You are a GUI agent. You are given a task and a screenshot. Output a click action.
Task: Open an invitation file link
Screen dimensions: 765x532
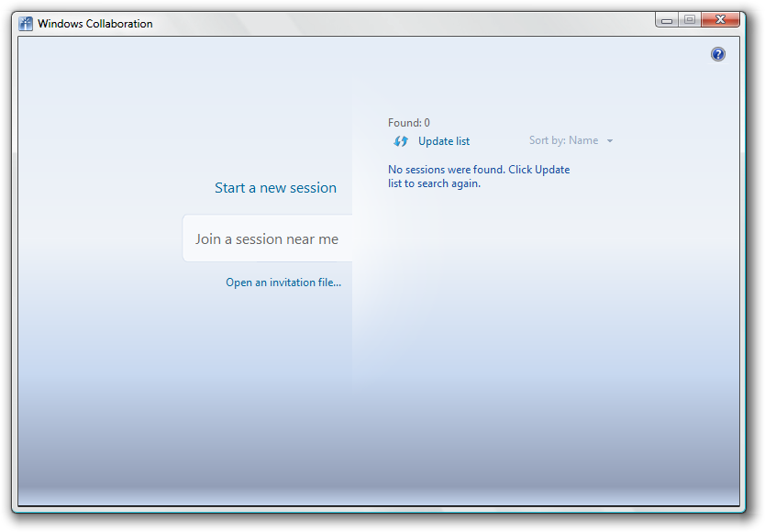283,283
